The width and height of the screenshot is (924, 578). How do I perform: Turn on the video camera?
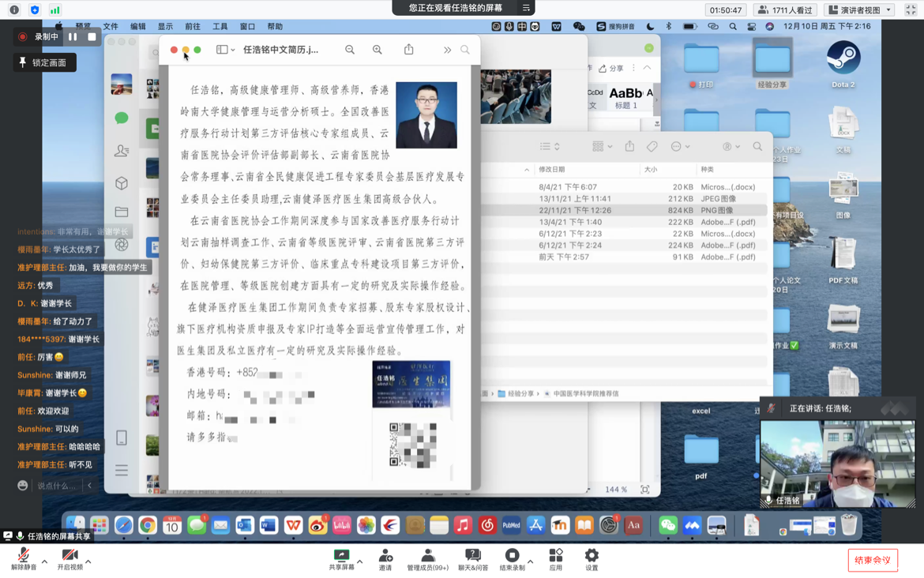pyautogui.click(x=69, y=560)
